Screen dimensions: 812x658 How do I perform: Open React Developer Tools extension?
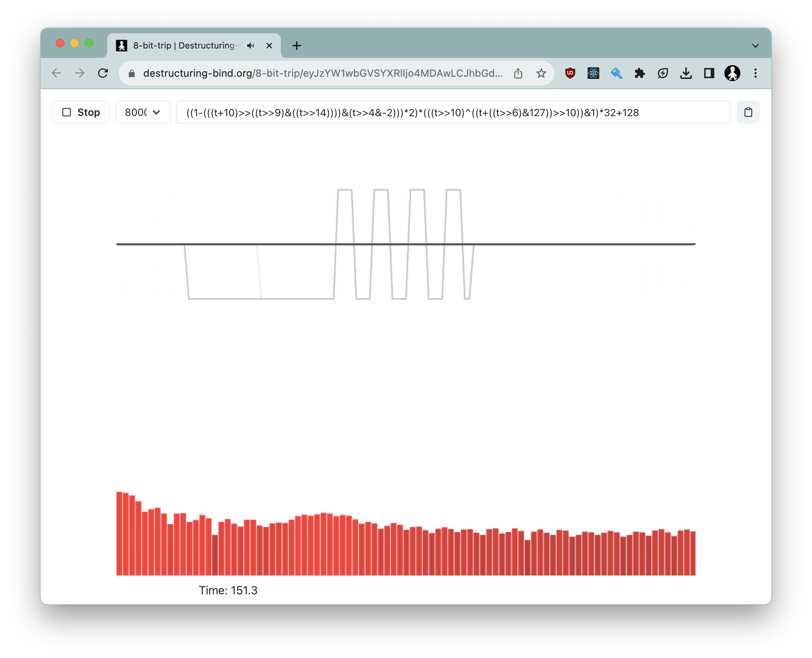[593, 73]
